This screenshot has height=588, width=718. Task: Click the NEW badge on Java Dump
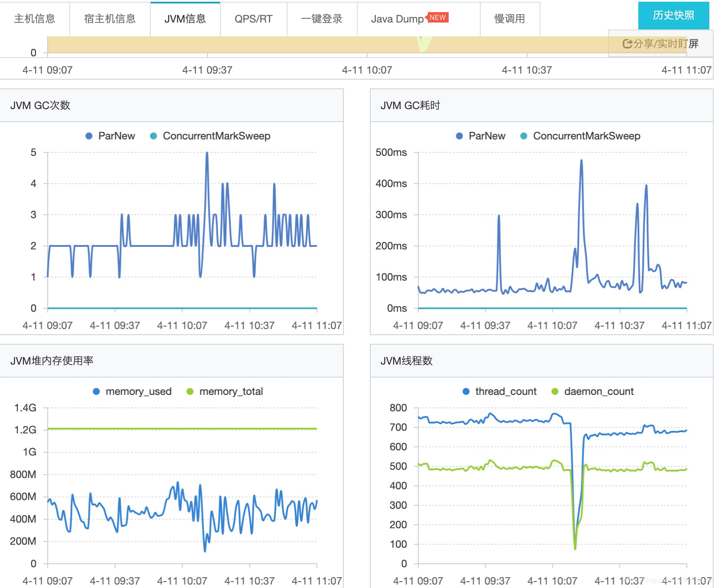(x=437, y=17)
